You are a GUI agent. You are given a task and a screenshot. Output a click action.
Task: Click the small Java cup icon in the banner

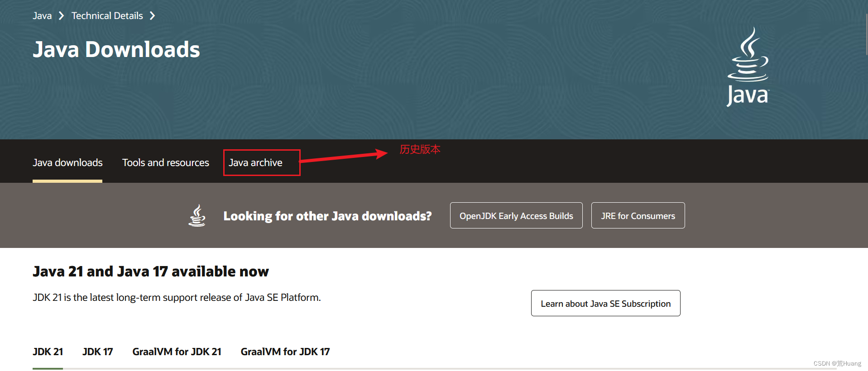[x=197, y=215]
